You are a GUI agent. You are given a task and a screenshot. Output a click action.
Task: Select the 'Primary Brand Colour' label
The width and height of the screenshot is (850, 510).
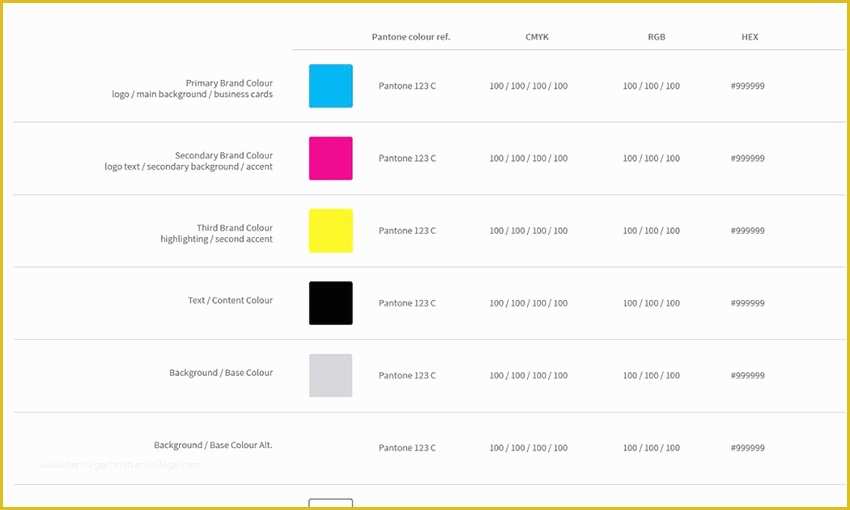pyautogui.click(x=229, y=83)
